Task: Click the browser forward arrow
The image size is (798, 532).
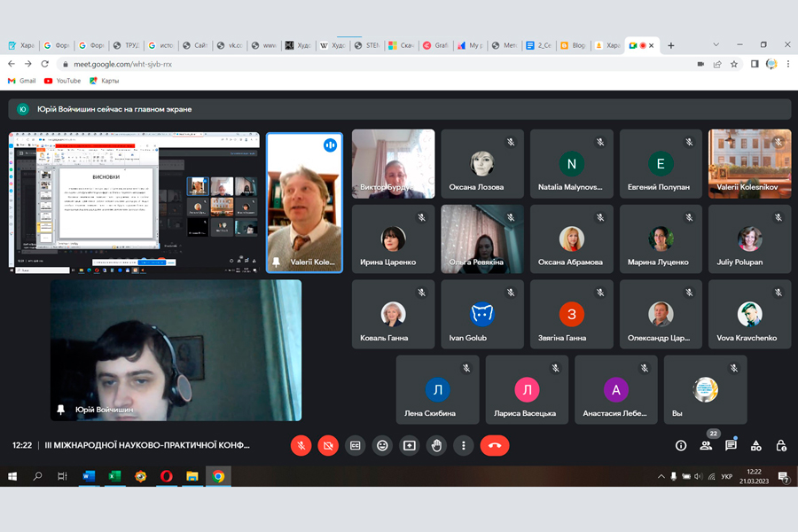Action: [28, 64]
